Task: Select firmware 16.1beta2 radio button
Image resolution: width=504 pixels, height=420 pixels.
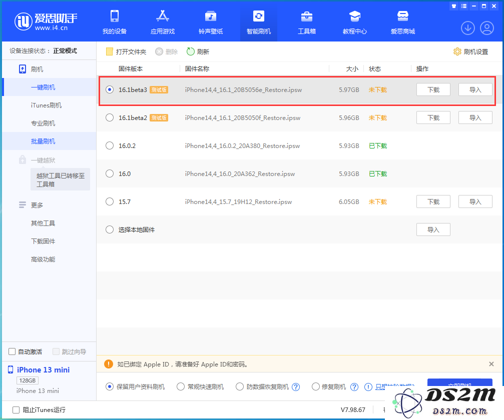Action: 110,117
